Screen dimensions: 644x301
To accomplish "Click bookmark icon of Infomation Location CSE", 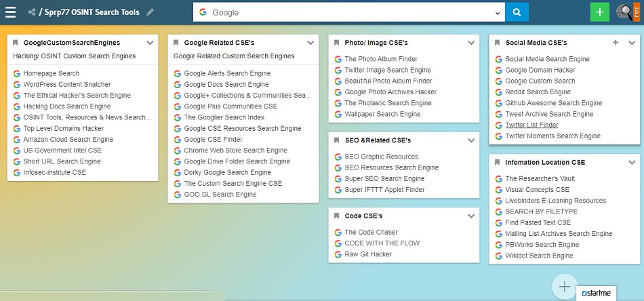I will click(498, 163).
